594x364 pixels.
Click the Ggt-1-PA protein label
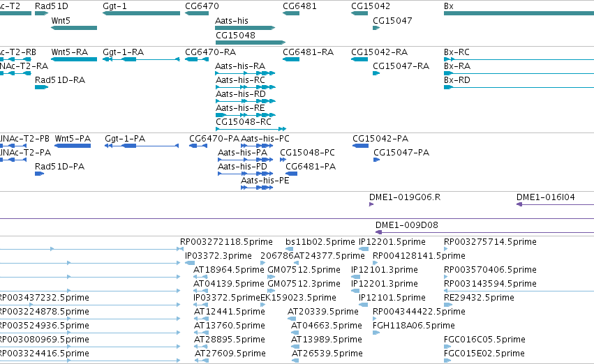(125, 139)
